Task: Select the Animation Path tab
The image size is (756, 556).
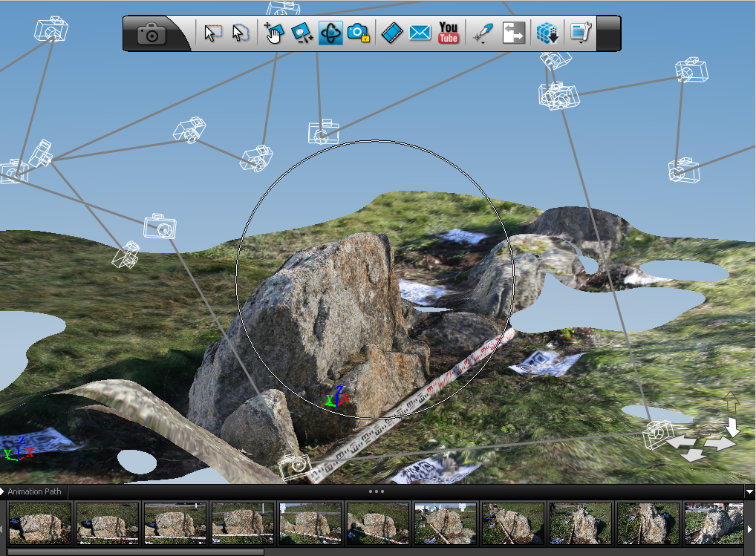Action: click(x=34, y=491)
